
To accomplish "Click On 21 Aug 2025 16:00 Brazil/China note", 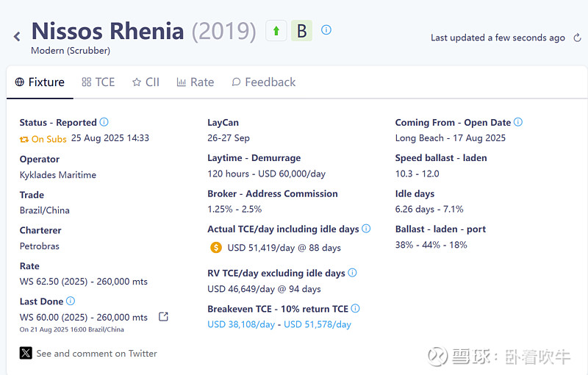I will point(71,329).
